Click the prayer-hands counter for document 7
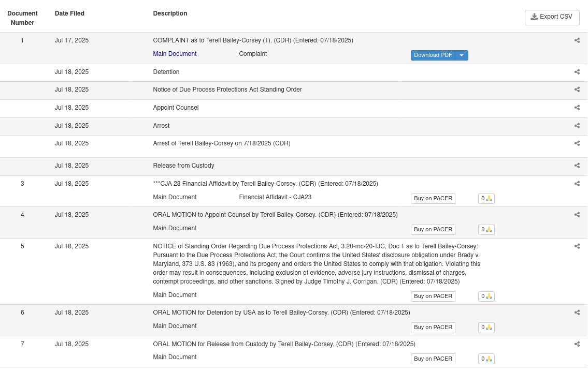Image resolution: width=588 pixels, height=386 pixels. 486,359
